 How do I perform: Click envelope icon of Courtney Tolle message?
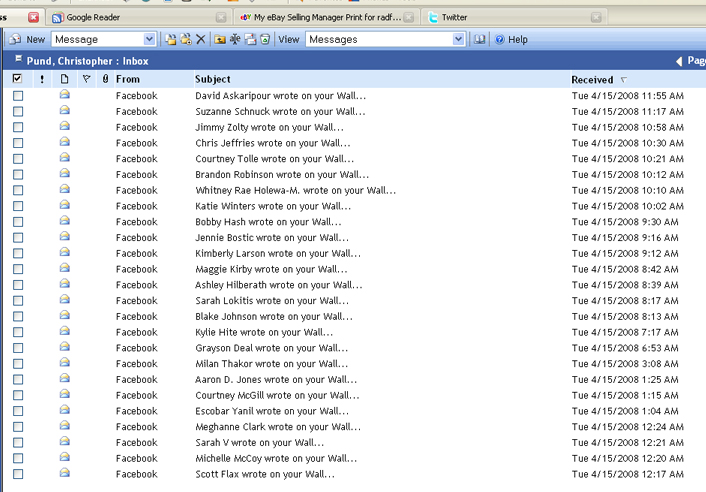65,158
